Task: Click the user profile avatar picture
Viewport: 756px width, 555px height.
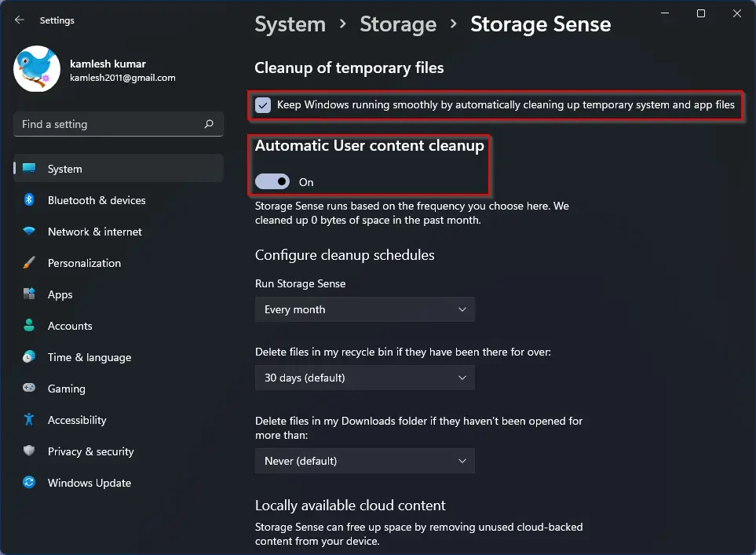Action: (x=37, y=69)
